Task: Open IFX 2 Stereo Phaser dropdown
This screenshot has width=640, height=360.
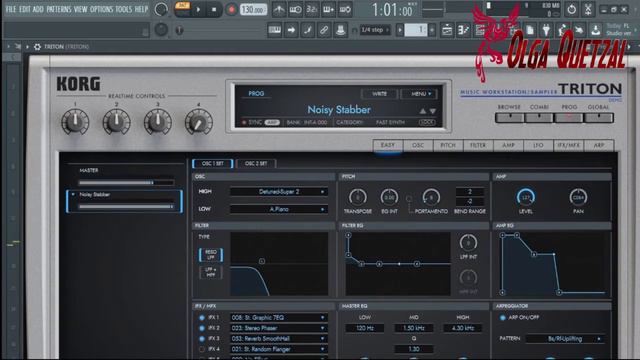Action: [279, 328]
